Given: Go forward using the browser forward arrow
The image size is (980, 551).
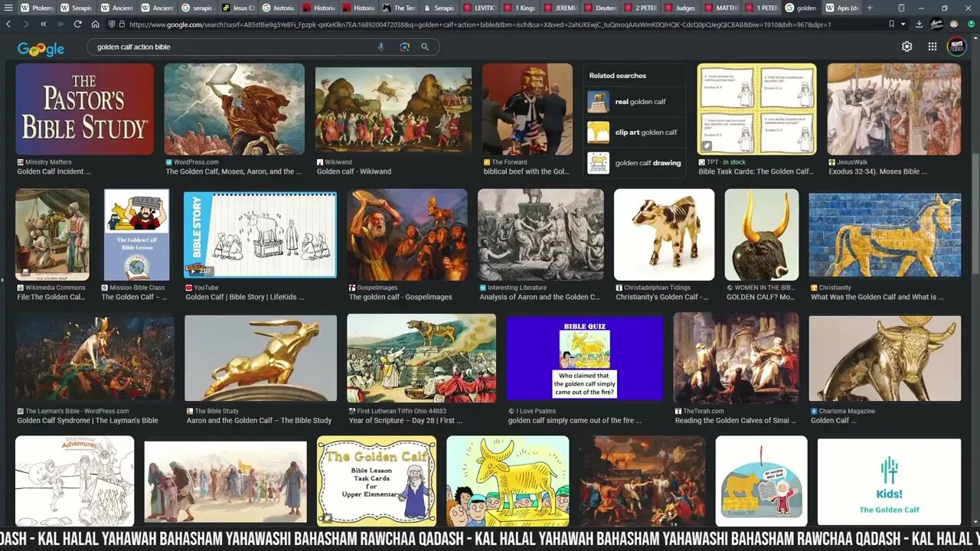Looking at the screenshot, I should point(26,24).
